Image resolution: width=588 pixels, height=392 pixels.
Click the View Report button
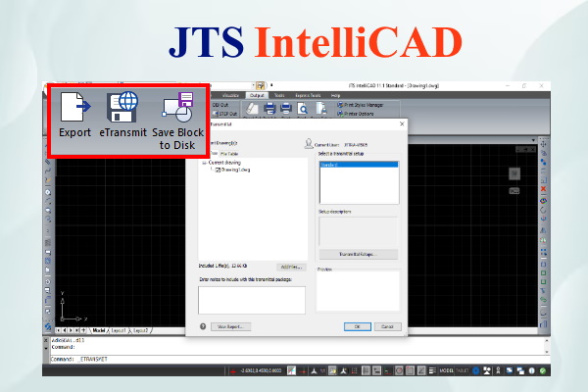[230, 326]
